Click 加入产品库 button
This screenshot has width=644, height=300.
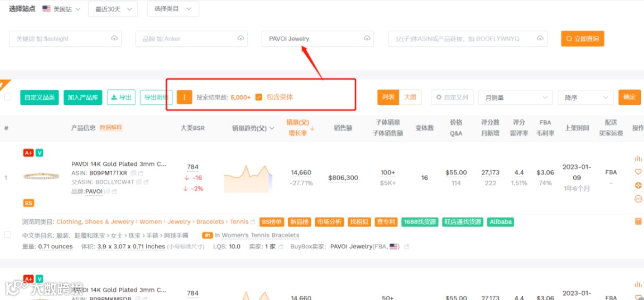point(83,97)
